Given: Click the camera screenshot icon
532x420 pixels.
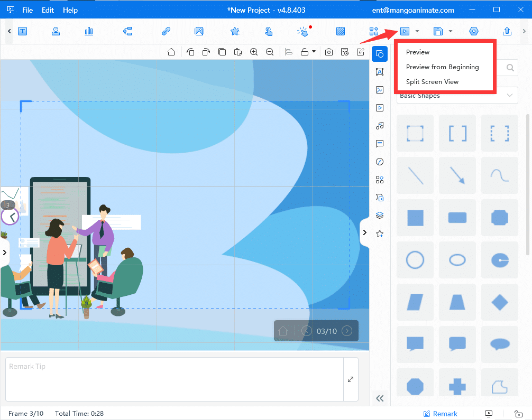Looking at the screenshot, I should tap(329, 52).
